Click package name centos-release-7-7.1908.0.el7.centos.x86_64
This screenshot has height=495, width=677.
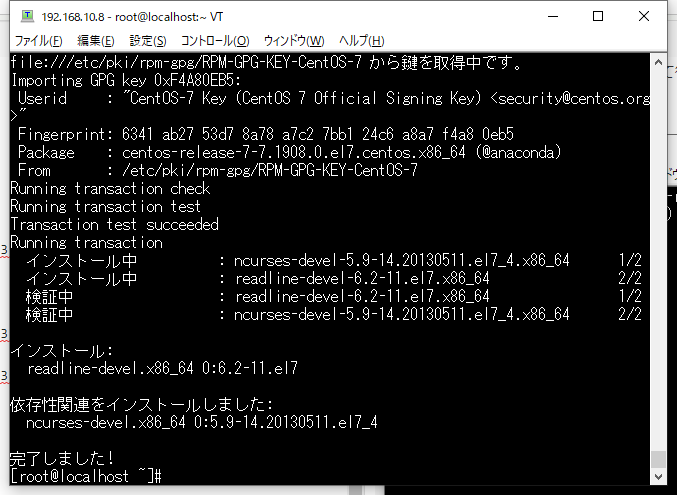(294, 152)
